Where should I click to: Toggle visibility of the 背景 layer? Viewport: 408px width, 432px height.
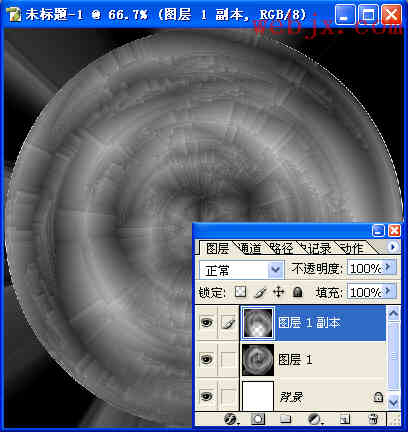[x=206, y=396]
